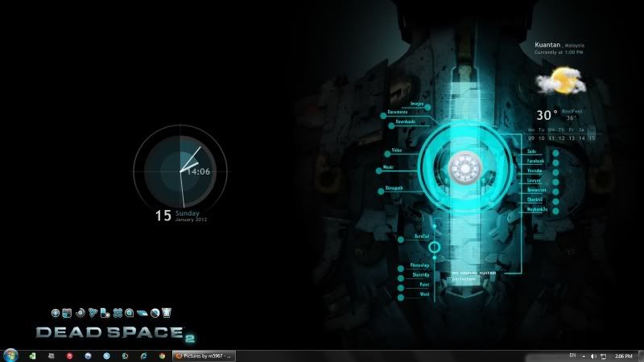The width and height of the screenshot is (644, 362).
Task: Open the Images folder launcher
Action: point(417,104)
